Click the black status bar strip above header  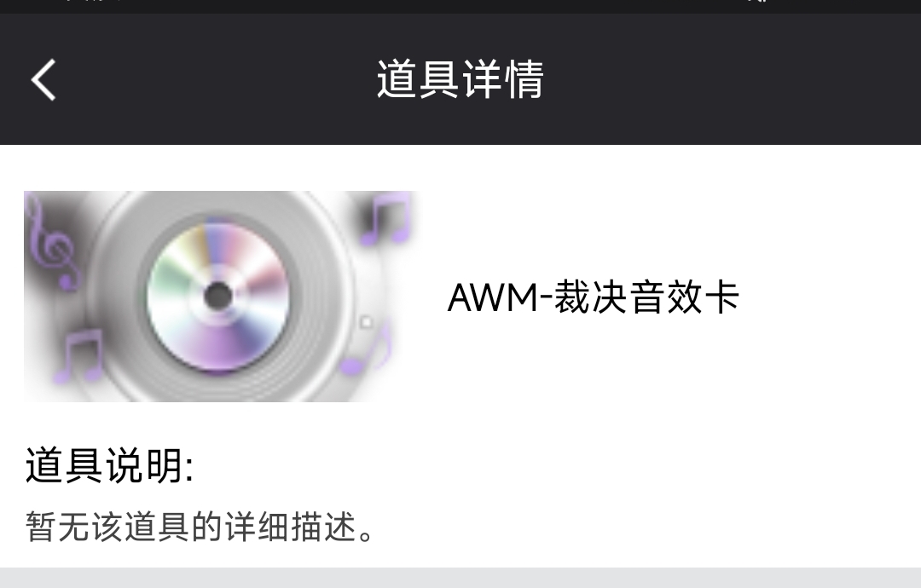click(x=460, y=7)
